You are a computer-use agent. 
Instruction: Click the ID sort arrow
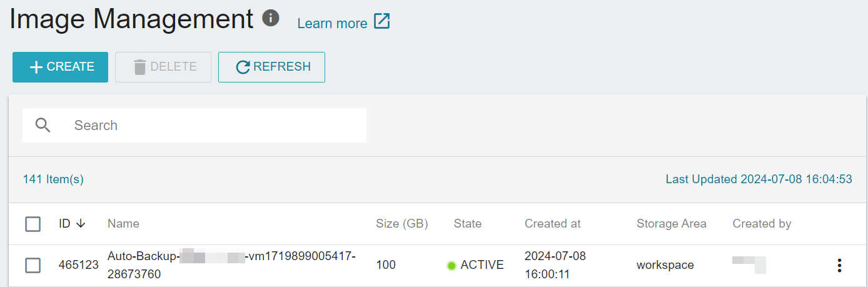81,223
